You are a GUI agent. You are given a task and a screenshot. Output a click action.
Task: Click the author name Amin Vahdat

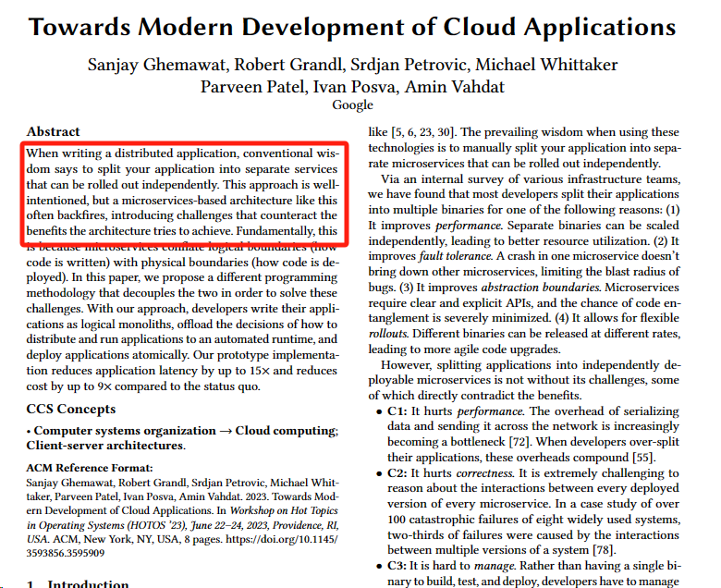tap(454, 87)
